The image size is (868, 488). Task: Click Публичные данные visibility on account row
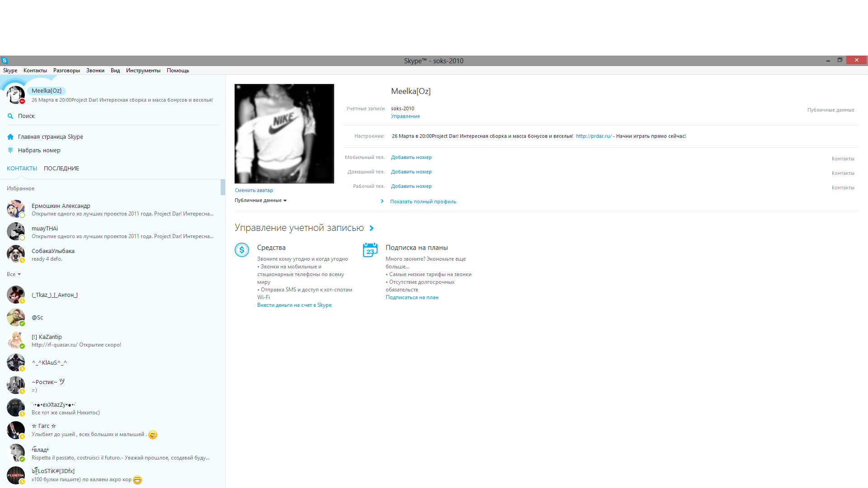[x=831, y=110]
